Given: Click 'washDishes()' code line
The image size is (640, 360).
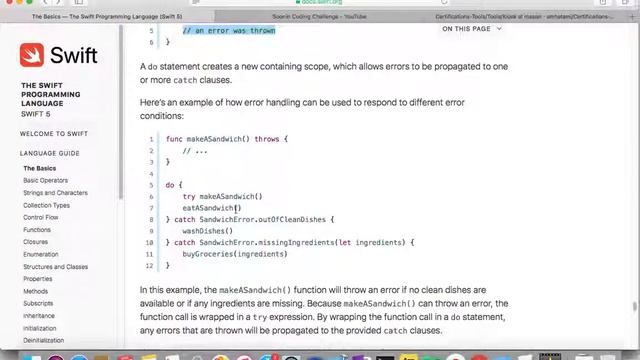Looking at the screenshot, I should tap(207, 231).
